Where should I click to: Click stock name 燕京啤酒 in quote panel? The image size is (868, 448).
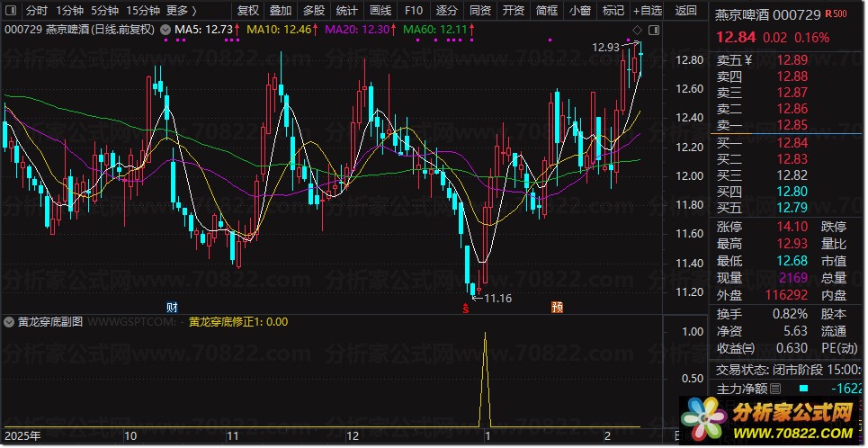coord(742,15)
